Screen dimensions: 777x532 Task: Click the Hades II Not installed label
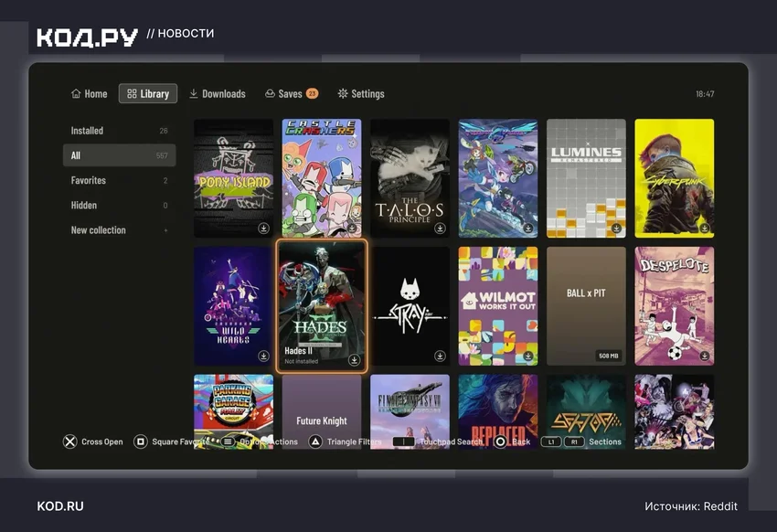(302, 361)
